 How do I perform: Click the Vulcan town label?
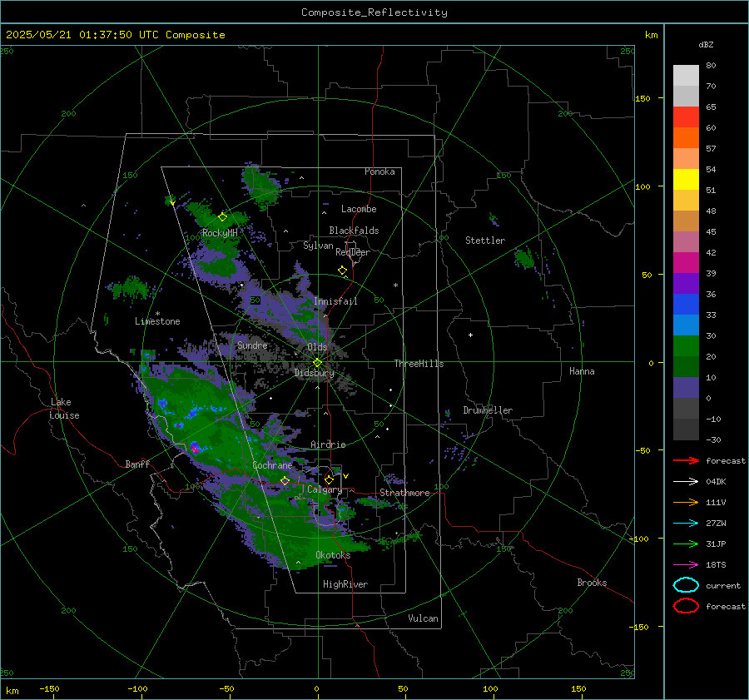(x=424, y=618)
